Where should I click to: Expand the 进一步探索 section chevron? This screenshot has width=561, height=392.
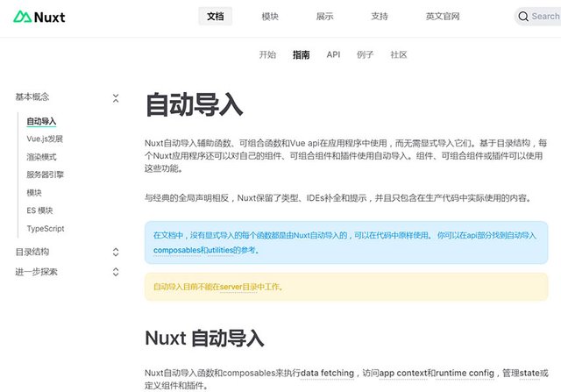pyautogui.click(x=116, y=272)
